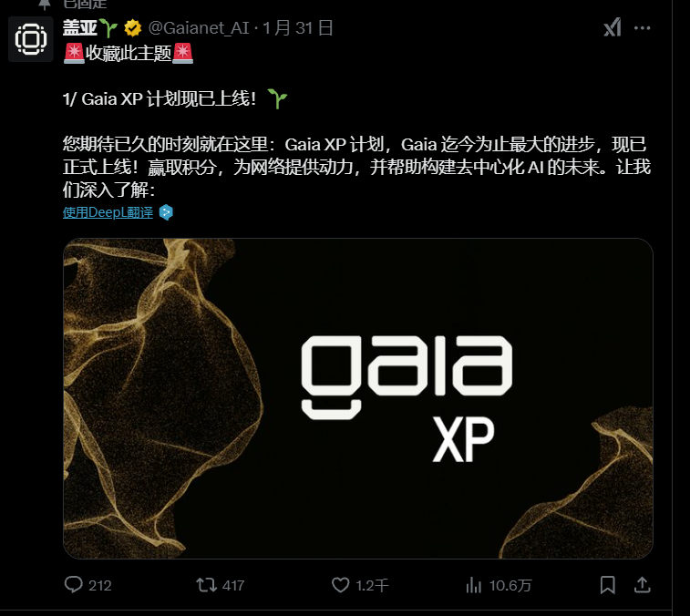Bookmark this post
The image size is (690, 616).
click(x=608, y=585)
